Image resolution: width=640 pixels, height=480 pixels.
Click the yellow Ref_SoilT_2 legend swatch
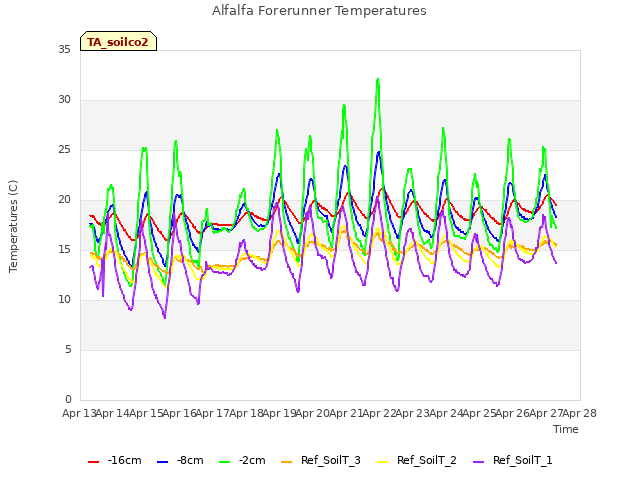pyautogui.click(x=382, y=462)
